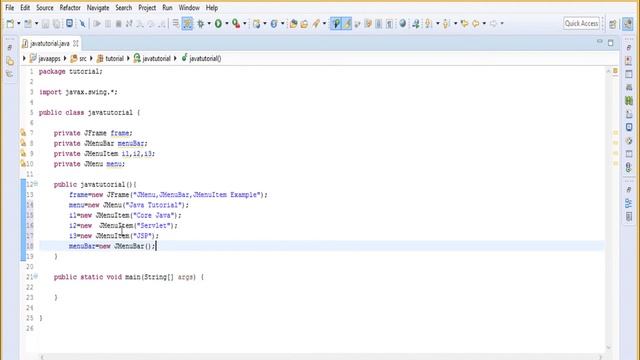Click the Forward navigation arrow icon
This screenshot has height=360, width=640.
coord(493,24)
